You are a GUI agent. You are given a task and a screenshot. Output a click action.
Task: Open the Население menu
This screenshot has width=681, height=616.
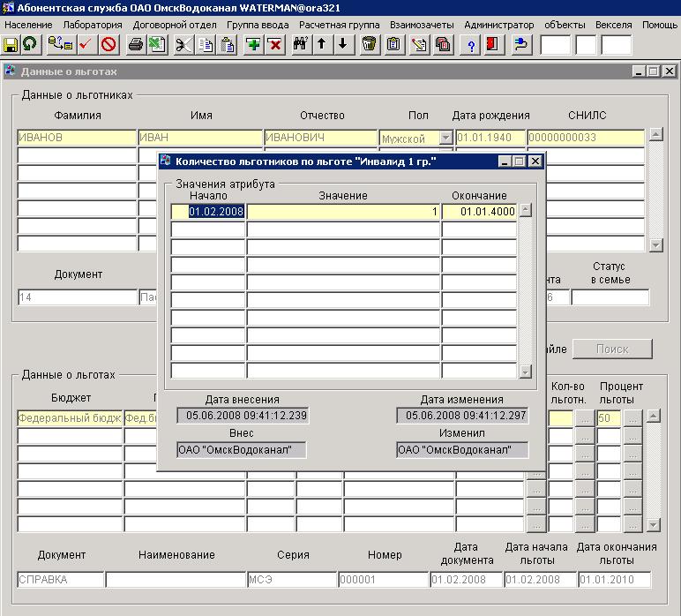tap(28, 25)
